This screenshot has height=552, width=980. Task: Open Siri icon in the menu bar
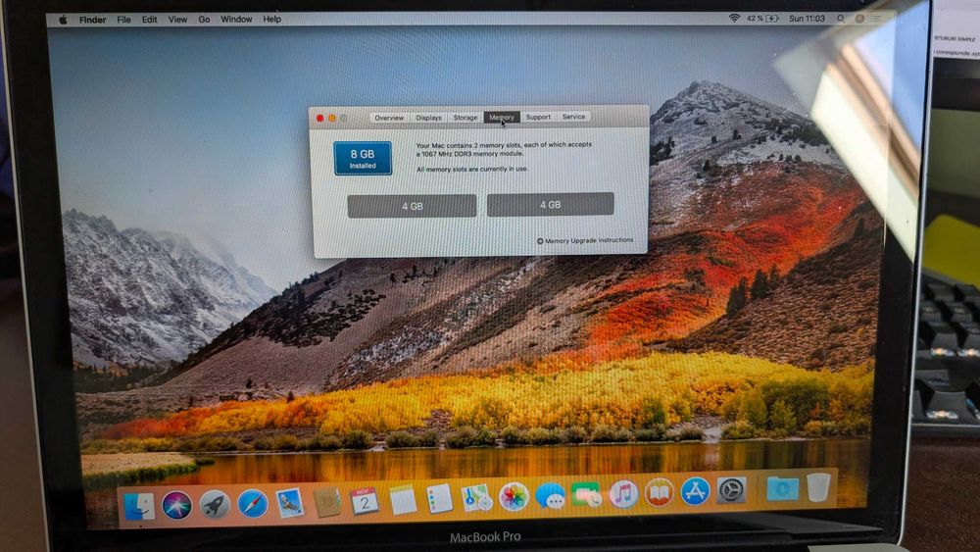click(x=859, y=19)
